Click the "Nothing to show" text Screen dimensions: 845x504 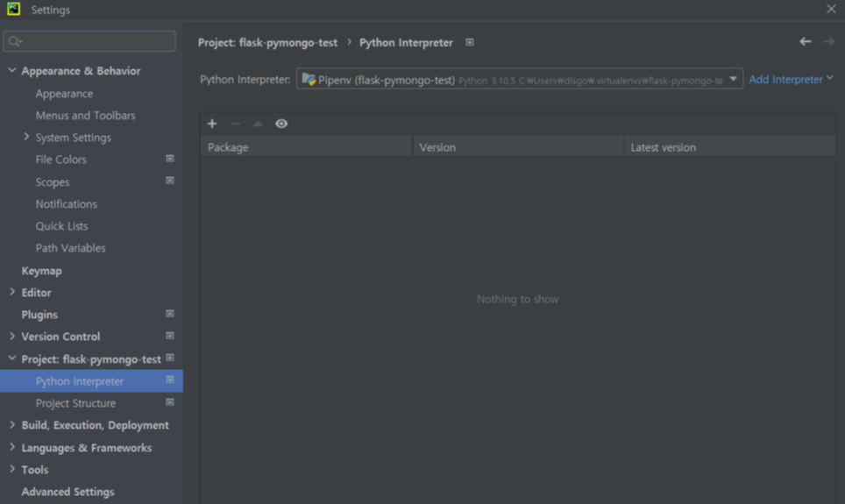[517, 299]
